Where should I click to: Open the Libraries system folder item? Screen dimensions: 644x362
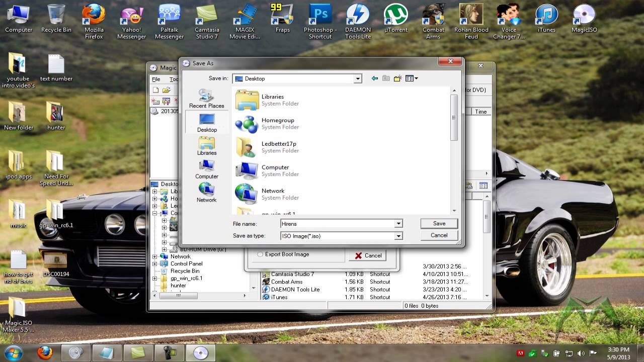267,100
